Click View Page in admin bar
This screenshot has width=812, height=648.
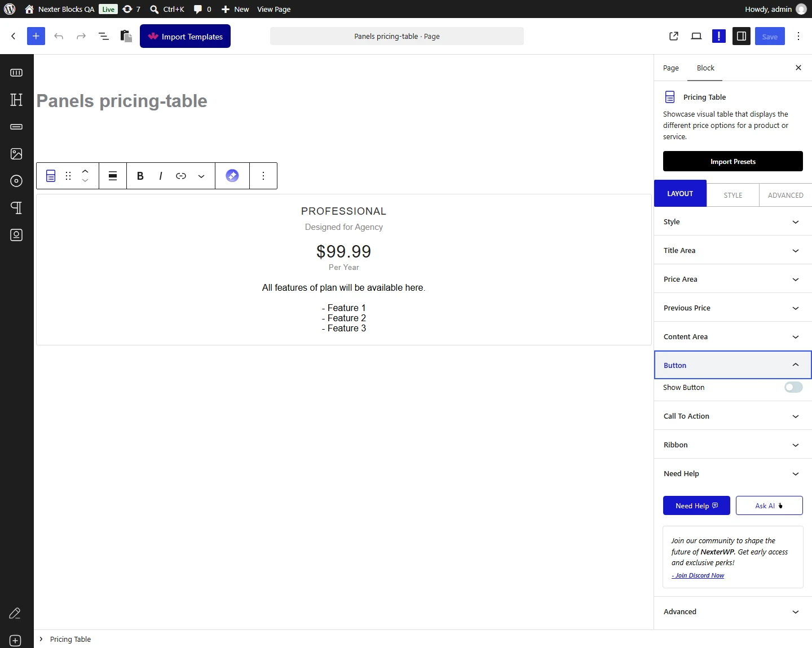pos(274,9)
